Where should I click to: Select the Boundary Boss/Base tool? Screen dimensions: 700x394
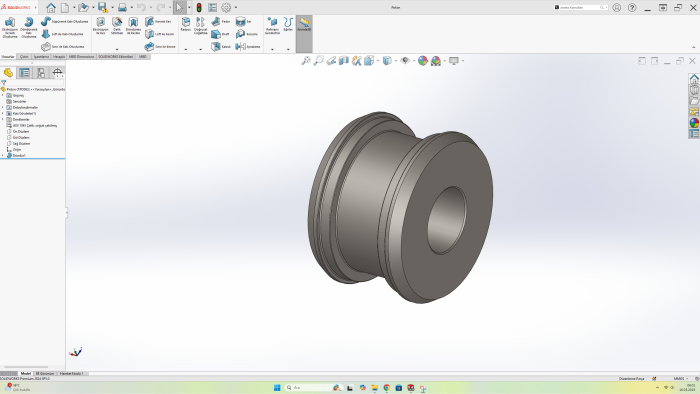(62, 46)
